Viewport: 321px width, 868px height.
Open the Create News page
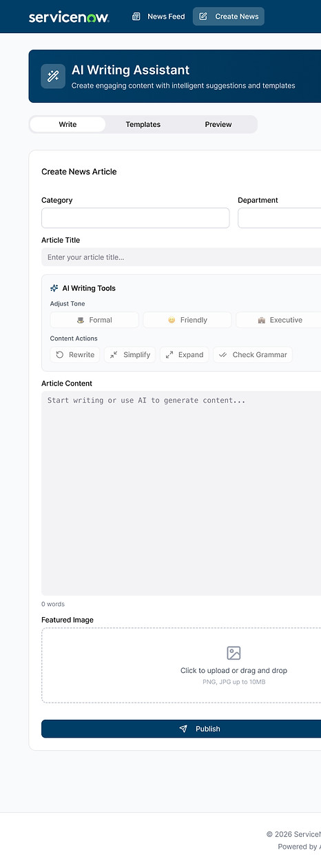pyautogui.click(x=229, y=17)
